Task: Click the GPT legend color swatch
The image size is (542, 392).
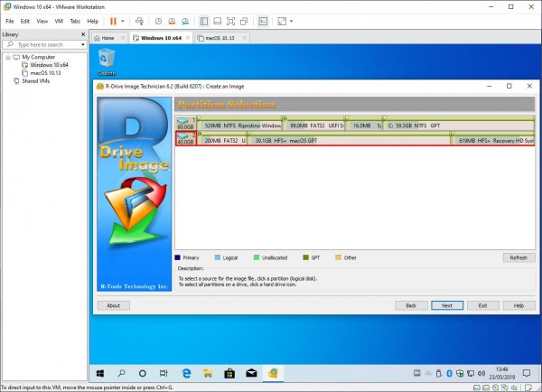Action: click(x=305, y=257)
